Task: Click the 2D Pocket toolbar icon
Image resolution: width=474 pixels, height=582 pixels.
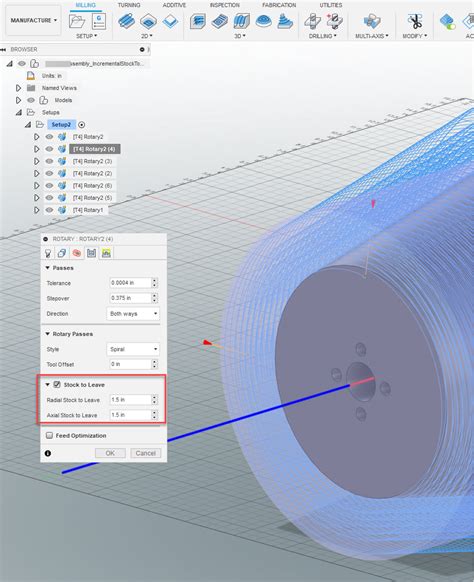Action: [148, 22]
